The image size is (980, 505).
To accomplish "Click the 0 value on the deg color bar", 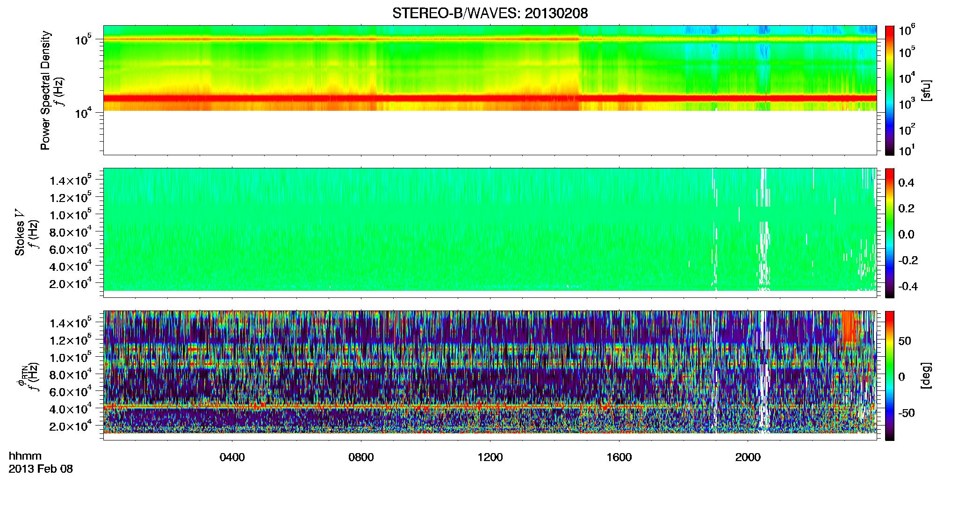I will click(902, 377).
